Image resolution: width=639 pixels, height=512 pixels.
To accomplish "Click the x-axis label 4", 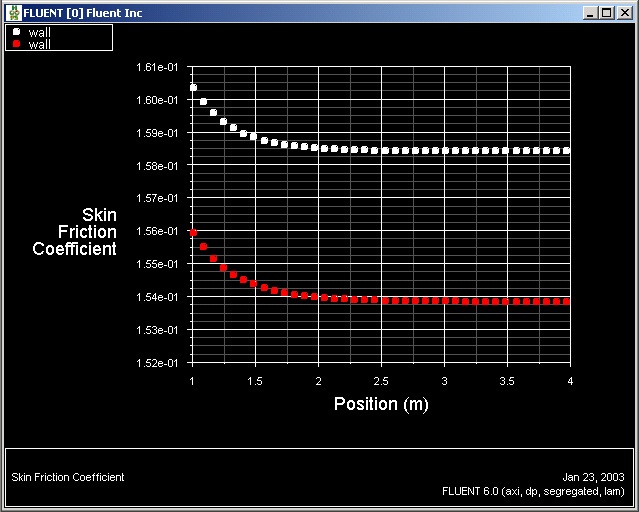I will 570,381.
